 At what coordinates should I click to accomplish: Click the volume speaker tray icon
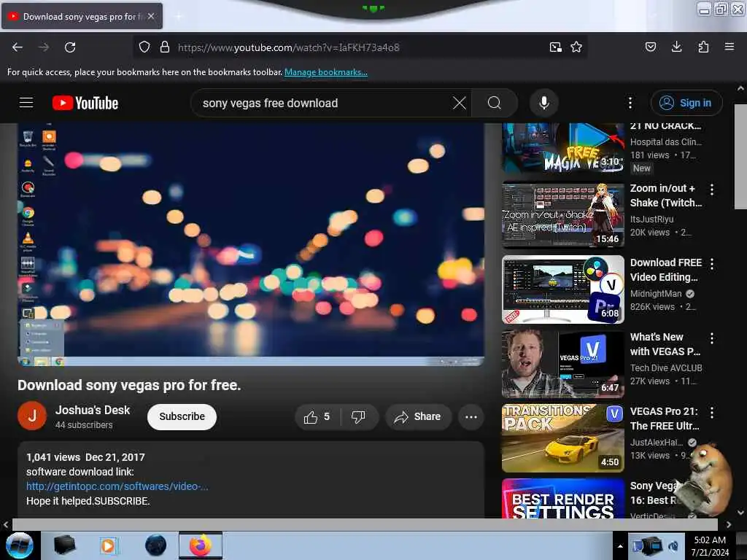pos(673,546)
